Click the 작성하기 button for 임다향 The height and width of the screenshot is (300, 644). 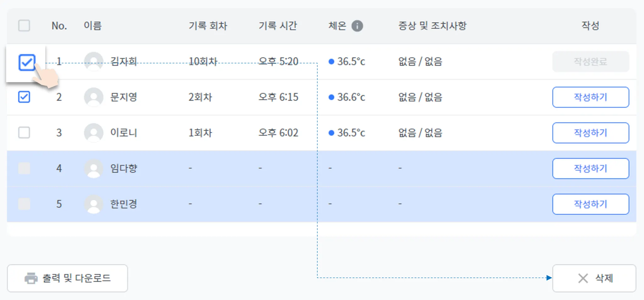(591, 169)
